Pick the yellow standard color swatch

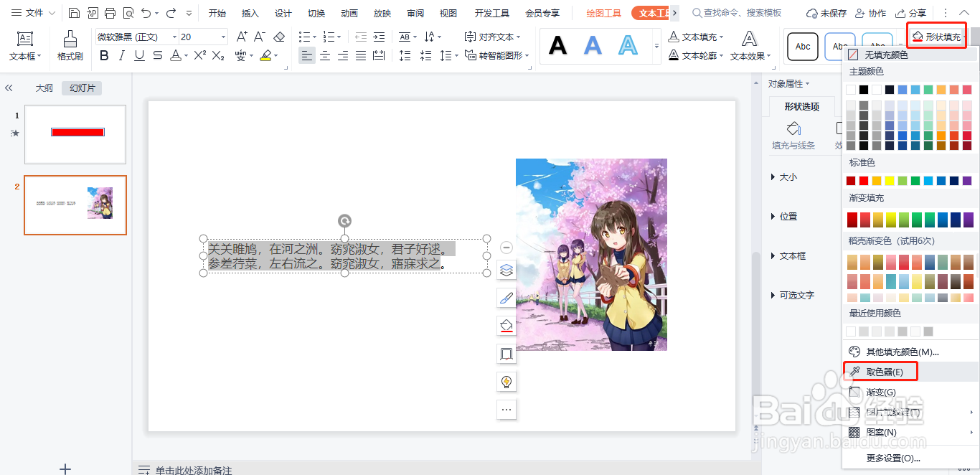coord(890,181)
